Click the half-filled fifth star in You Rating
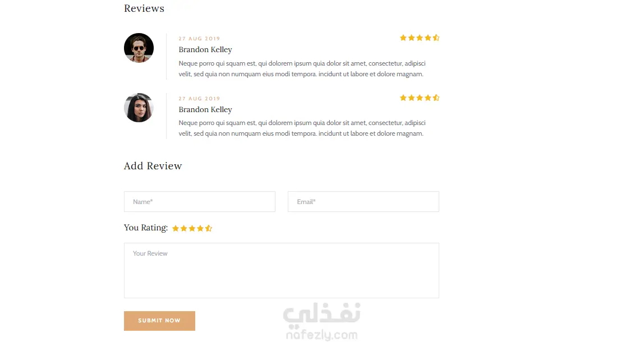The width and height of the screenshot is (644, 342). point(209,228)
